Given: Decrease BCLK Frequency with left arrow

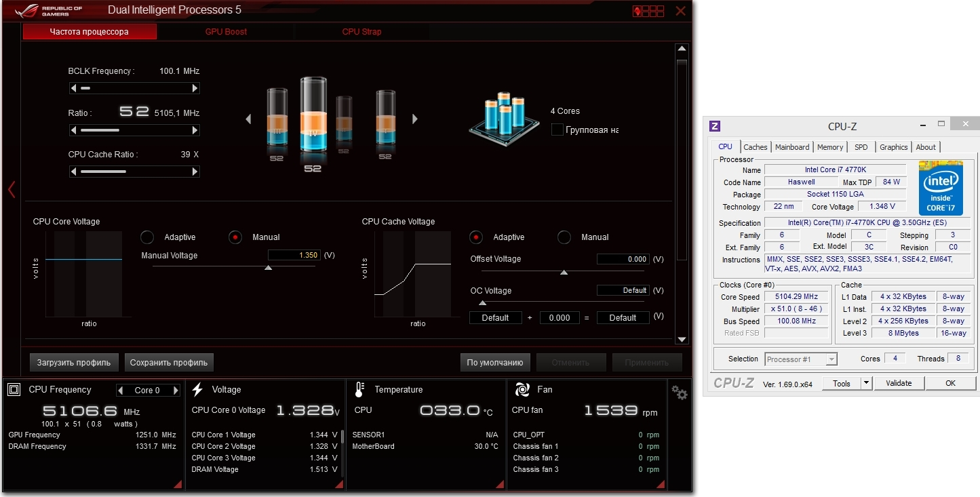Looking at the screenshot, I should tap(73, 88).
